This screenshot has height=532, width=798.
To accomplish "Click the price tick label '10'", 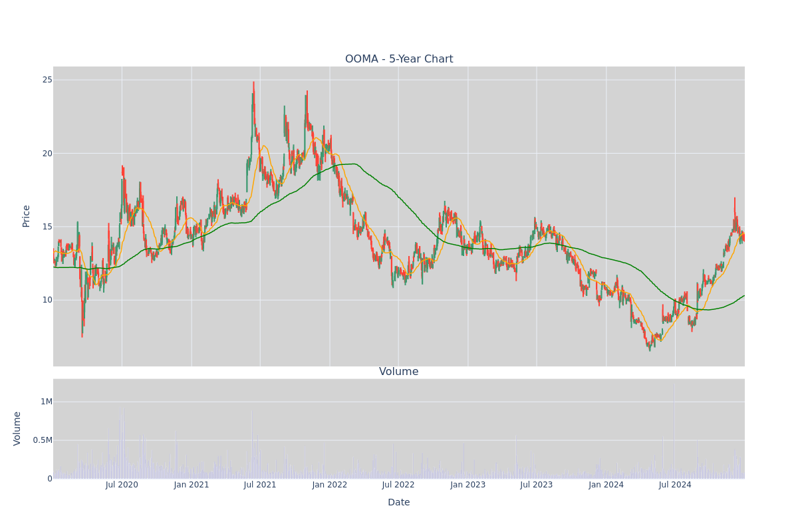I will pyautogui.click(x=47, y=299).
